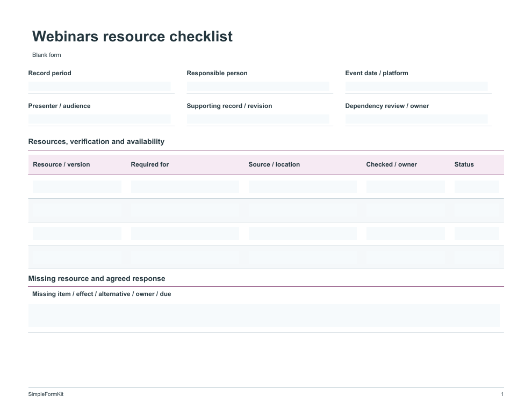
Task: Click the 'Event date / platform' label
Action: (377, 73)
